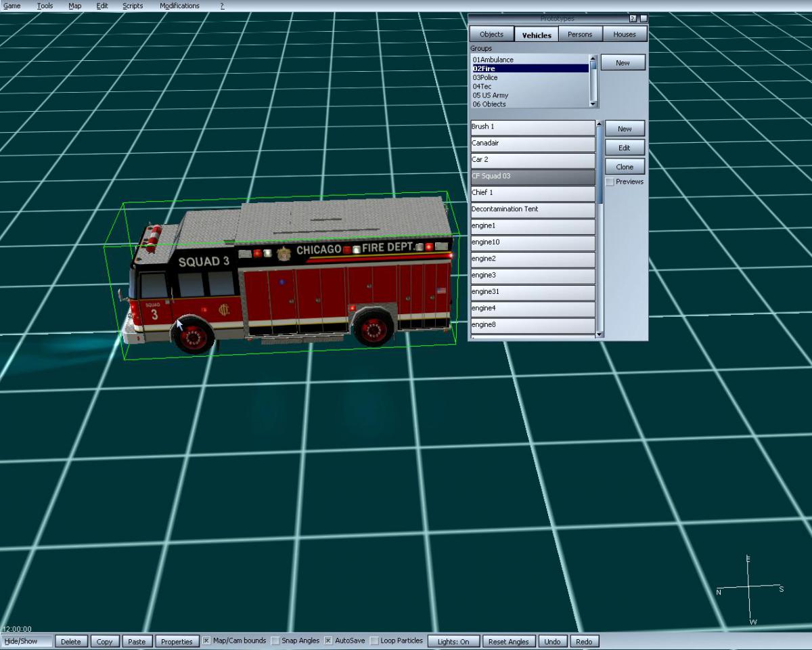Switch to the Objects tab

pos(492,34)
